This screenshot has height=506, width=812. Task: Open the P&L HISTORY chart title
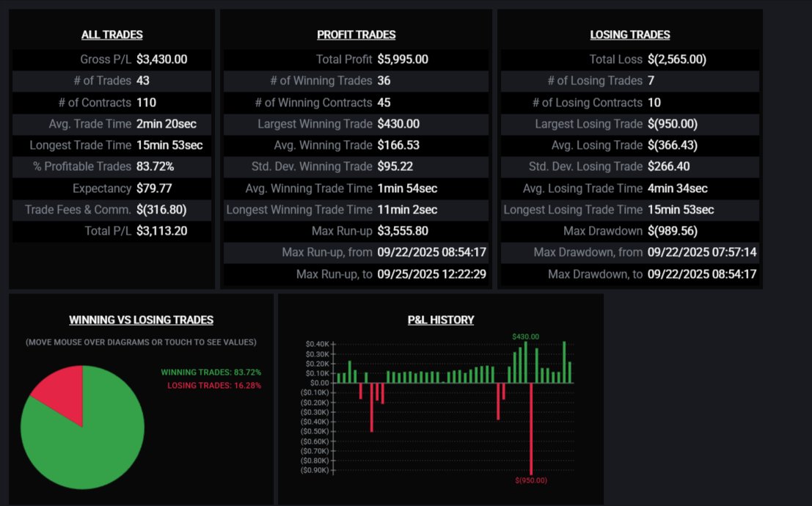point(440,320)
